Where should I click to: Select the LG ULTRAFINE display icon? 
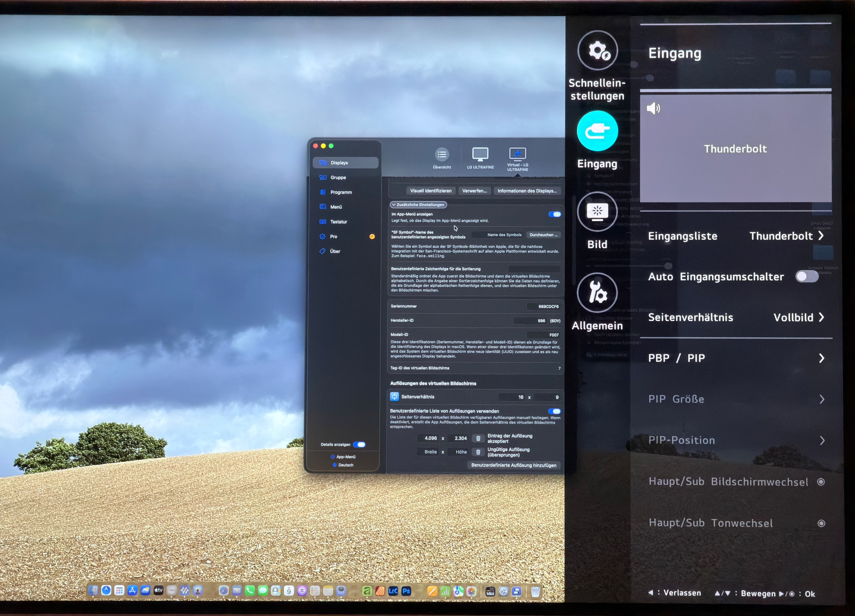480,154
